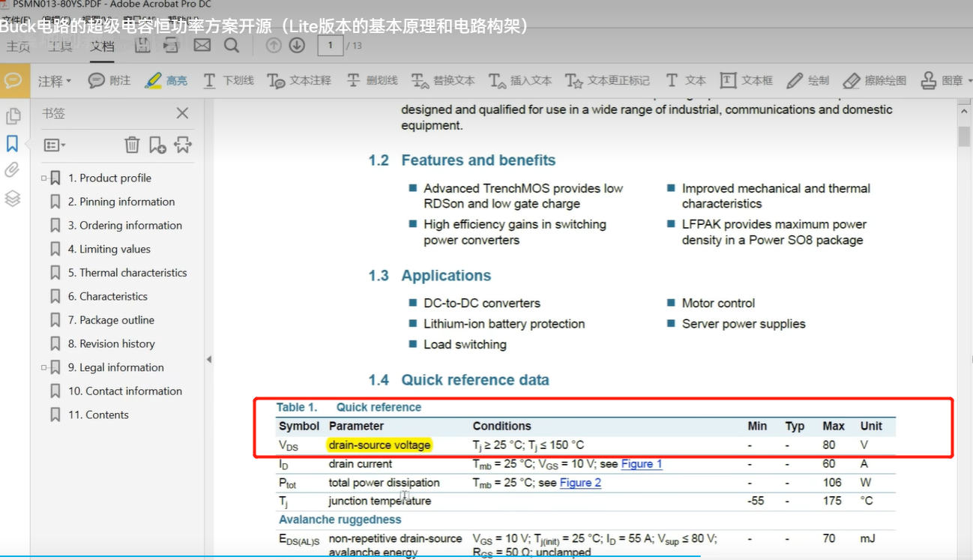Viewport: 973px width, 560px height.
Task: Click the print document icon
Action: tap(172, 46)
